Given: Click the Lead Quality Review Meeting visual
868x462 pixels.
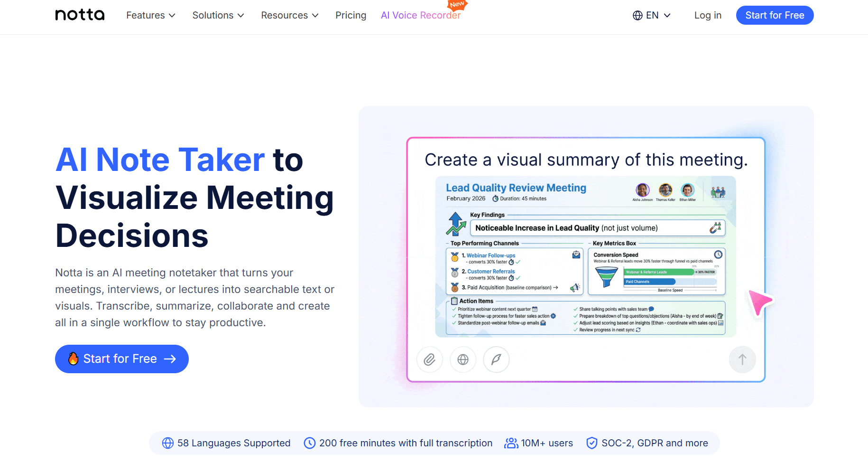Looking at the screenshot, I should tap(585, 257).
